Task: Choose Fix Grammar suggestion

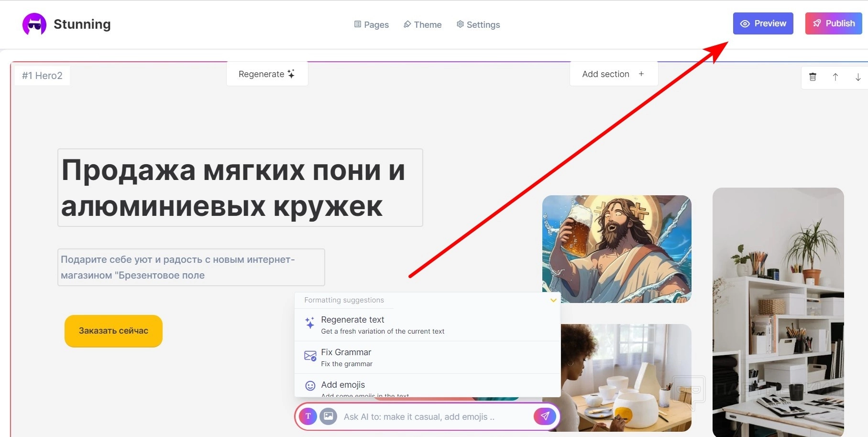Action: click(427, 358)
